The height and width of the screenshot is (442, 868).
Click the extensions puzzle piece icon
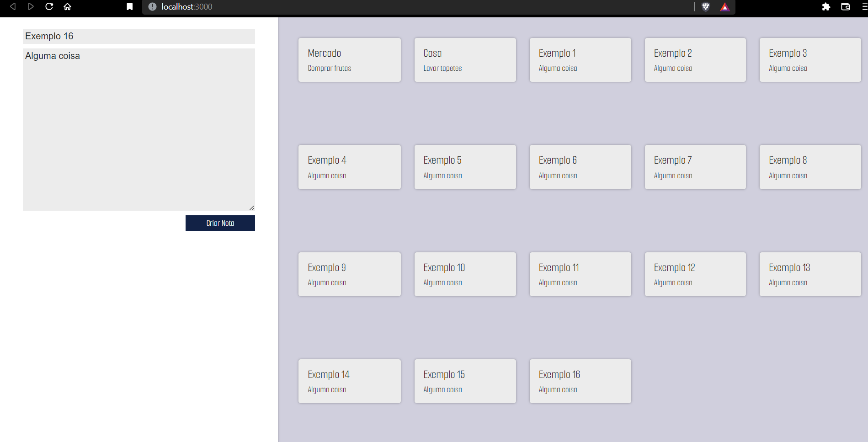[826, 7]
